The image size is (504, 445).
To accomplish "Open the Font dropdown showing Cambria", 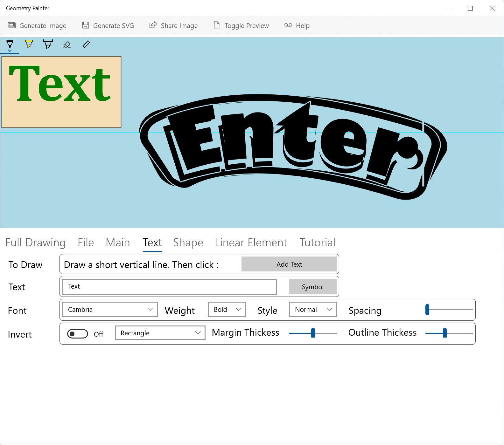I will tap(110, 309).
